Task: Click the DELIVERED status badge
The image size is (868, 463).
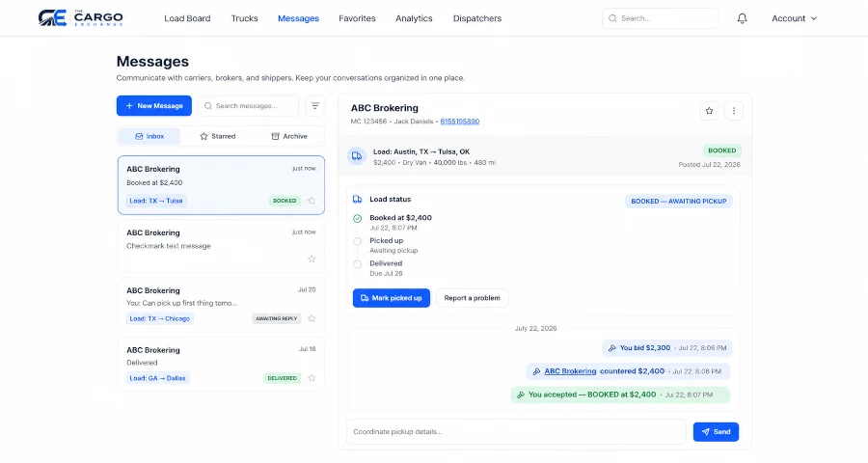Action: coord(283,378)
